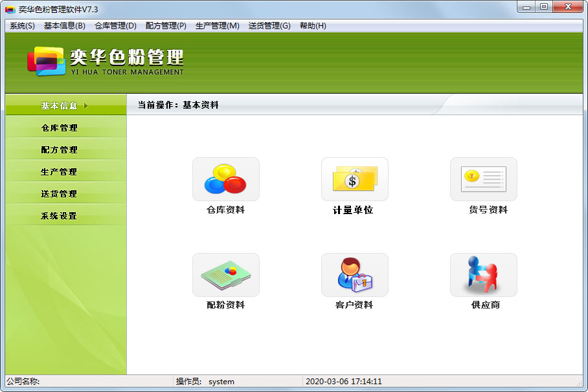
Task: Open the 供应商 supplier icon
Action: click(x=484, y=275)
